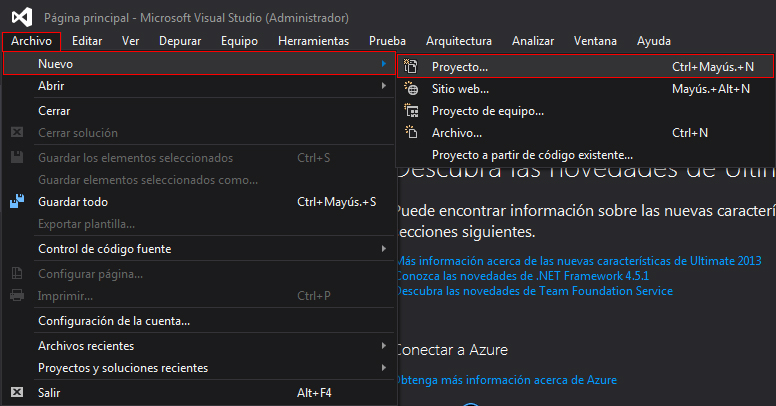Click the Imprimir printer icon
Image resolution: width=776 pixels, height=406 pixels.
coord(17,296)
